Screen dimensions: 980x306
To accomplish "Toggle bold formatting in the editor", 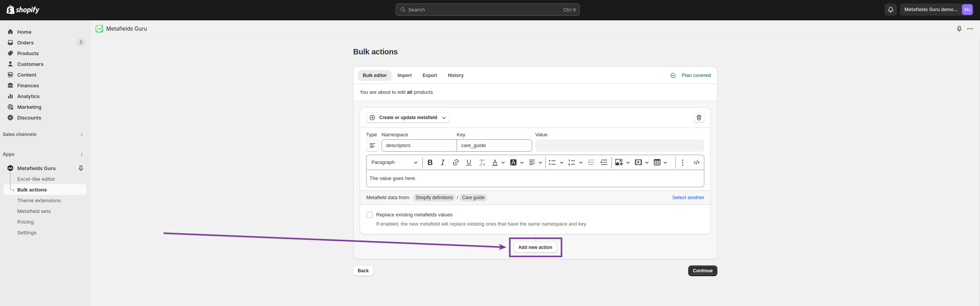I will (430, 162).
